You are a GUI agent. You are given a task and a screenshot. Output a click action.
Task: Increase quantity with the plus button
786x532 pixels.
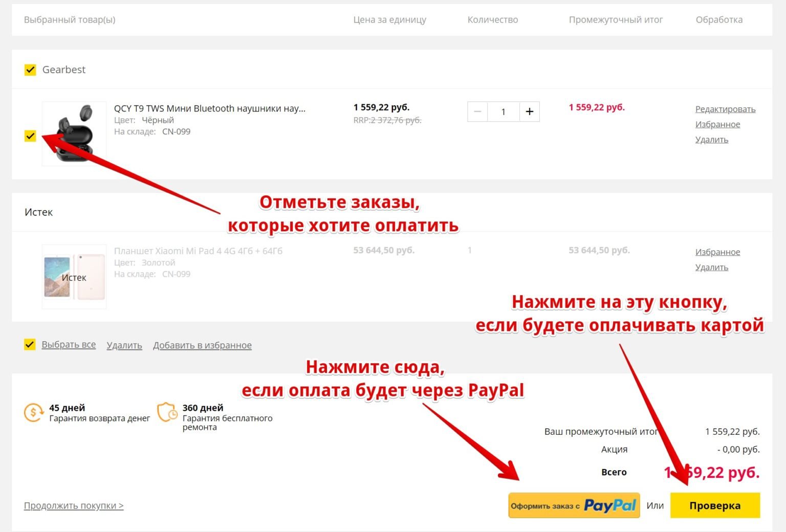[x=530, y=112]
